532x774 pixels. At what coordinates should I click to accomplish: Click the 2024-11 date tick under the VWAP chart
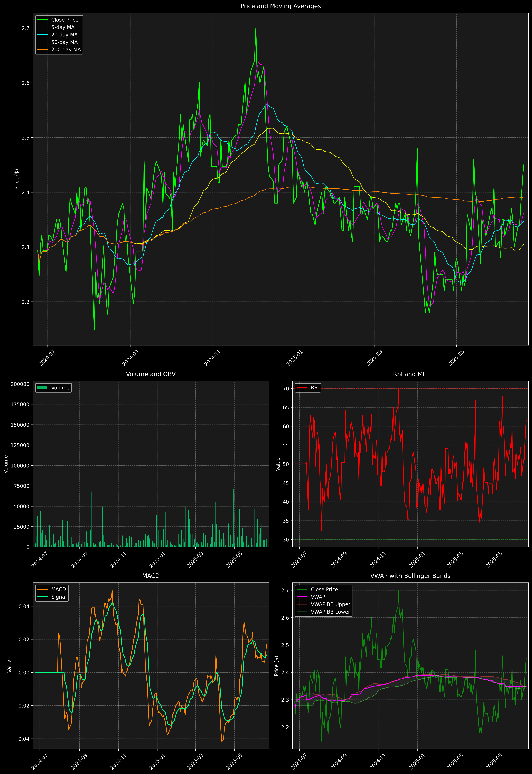(377, 762)
